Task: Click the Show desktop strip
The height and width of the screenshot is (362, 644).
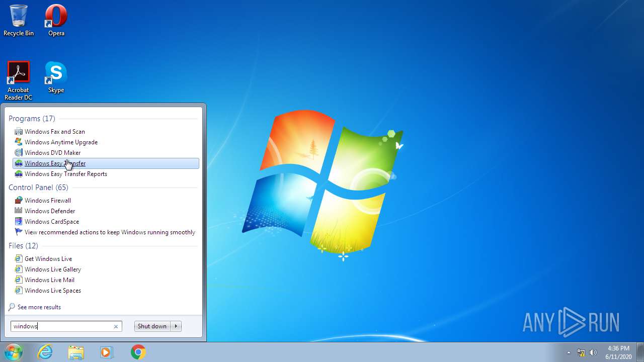Action: coord(640,352)
